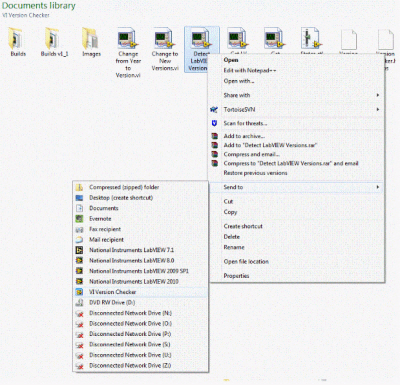Choose Copy from the context menu
This screenshot has width=400, height=385.
pos(230,212)
